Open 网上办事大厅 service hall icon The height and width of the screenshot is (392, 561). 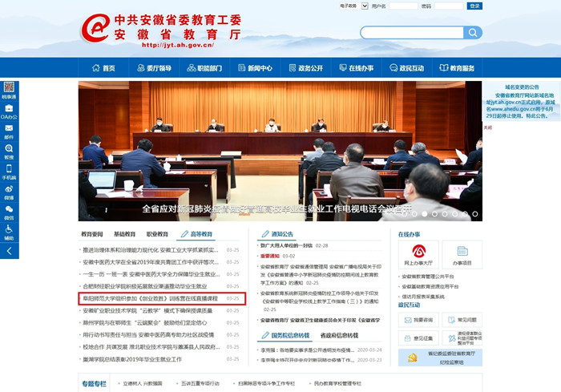pos(418,252)
